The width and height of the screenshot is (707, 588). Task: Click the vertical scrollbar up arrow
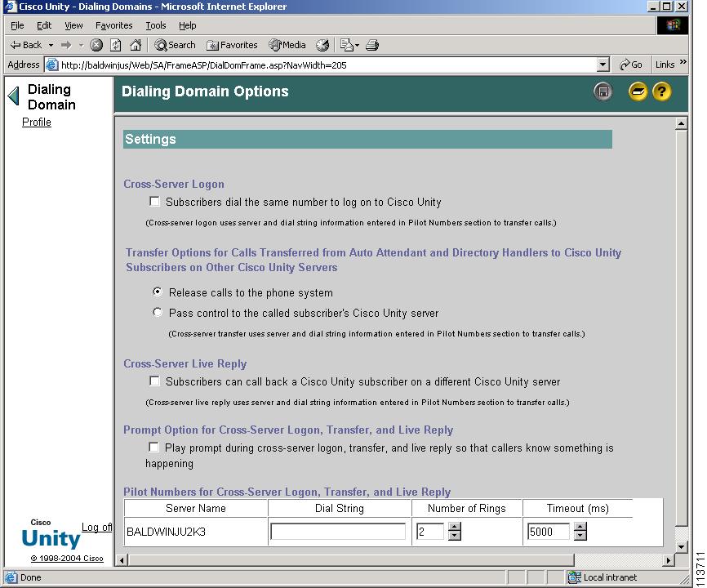pyautogui.click(x=681, y=123)
